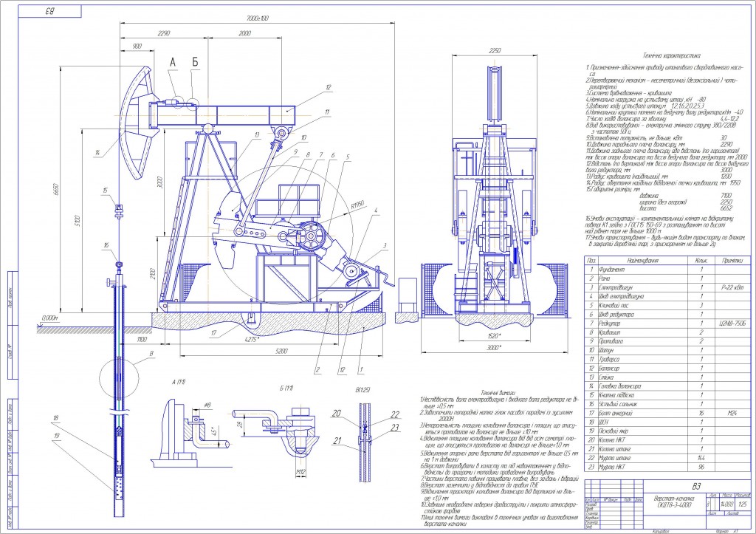756x534 pixels.
Task: Click position number "14" beside the balancer head
Action: (x=97, y=153)
